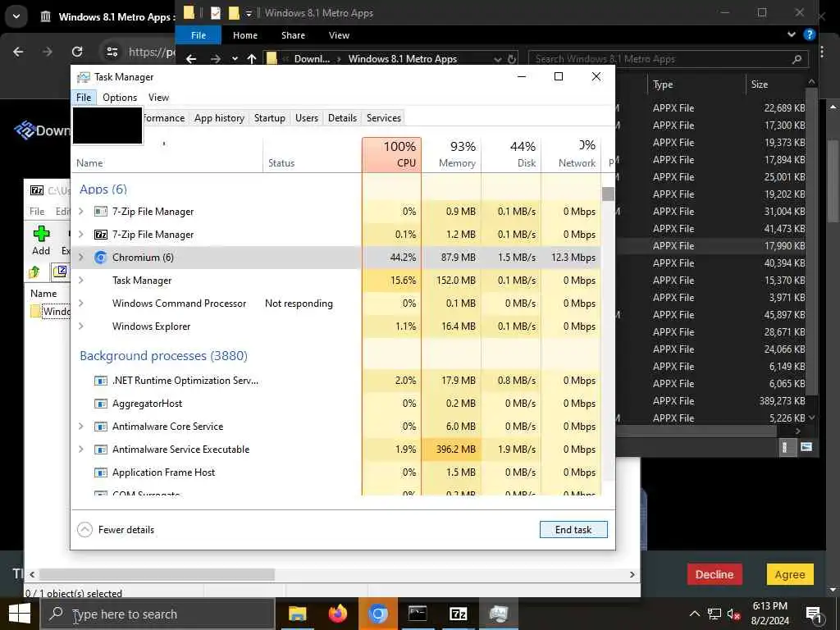Expand the first 7-Zip File Manager process
Screen dimensions: 840x630
tap(81, 212)
